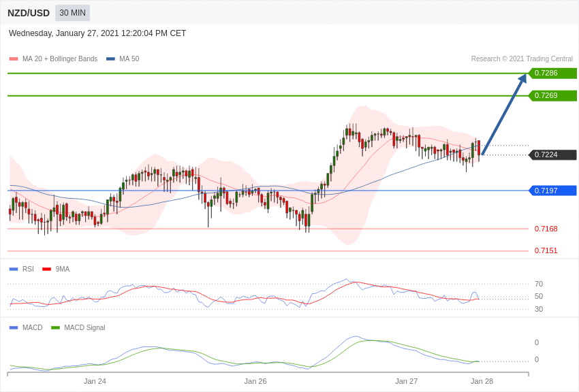Select the 0.7224 current price tag
This screenshot has height=392, width=579.
(x=553, y=154)
